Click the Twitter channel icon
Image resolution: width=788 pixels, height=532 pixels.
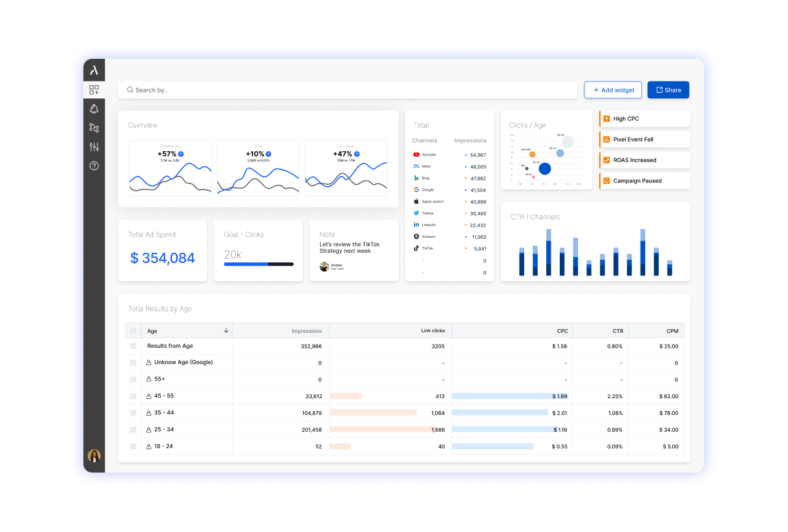click(x=416, y=213)
